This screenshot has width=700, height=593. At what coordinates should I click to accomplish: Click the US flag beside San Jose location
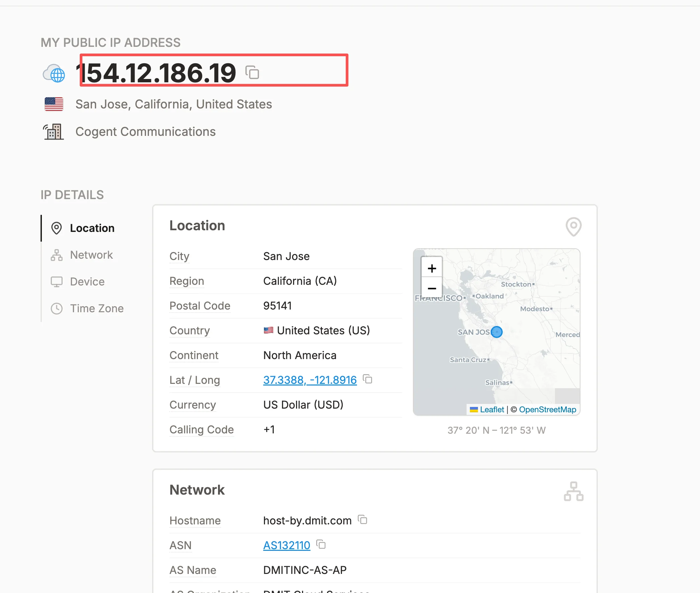(x=53, y=104)
